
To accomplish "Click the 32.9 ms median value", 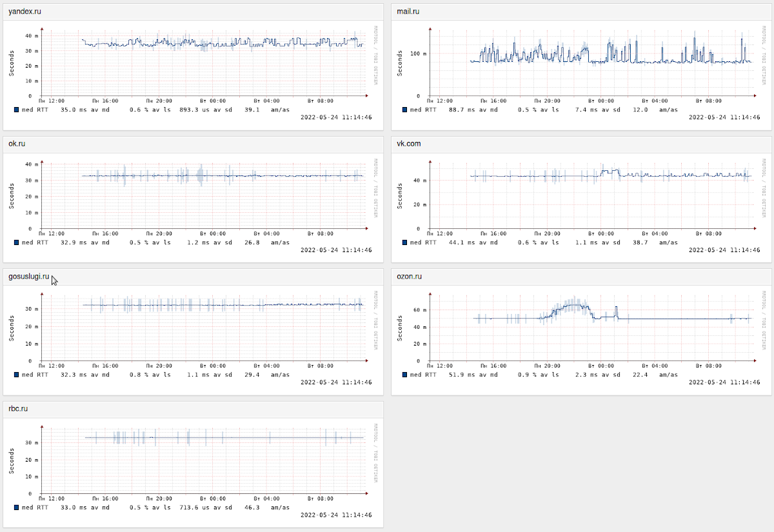I will (x=74, y=242).
